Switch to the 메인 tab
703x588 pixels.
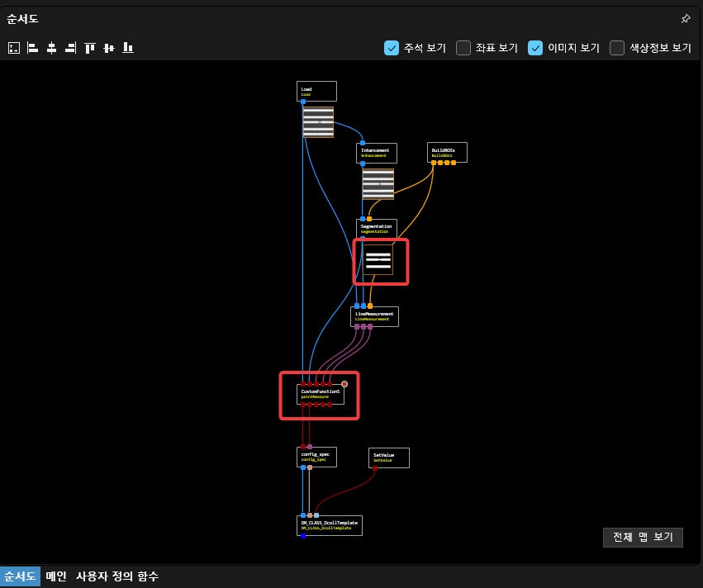56,576
